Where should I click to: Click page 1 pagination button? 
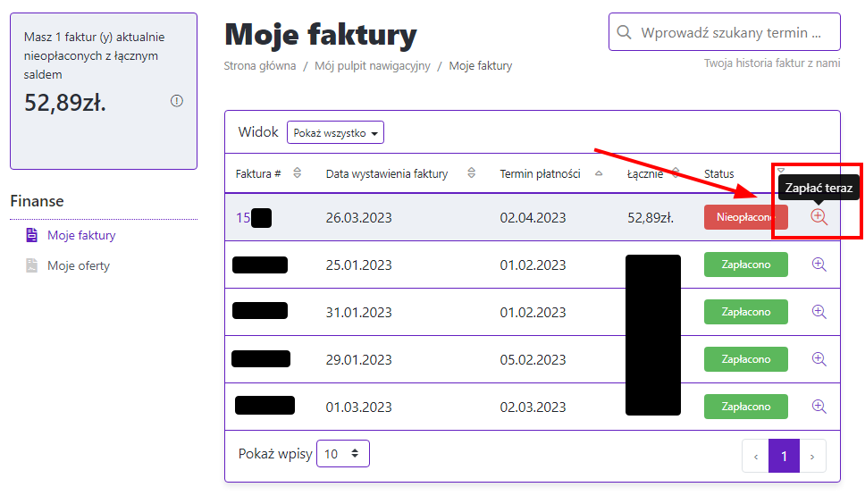784,456
